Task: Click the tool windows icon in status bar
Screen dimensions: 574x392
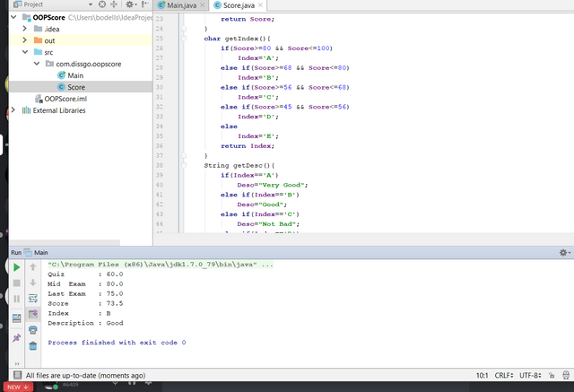Action: pos(17,375)
